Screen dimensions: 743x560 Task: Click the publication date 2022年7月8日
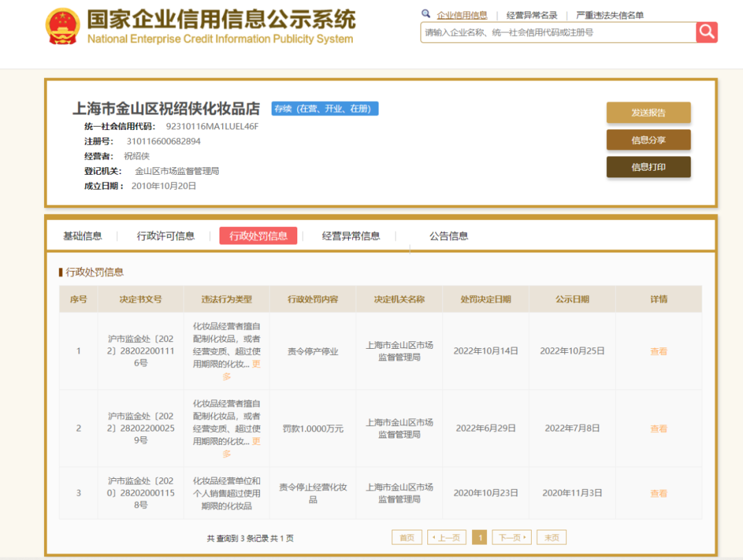pos(572,429)
